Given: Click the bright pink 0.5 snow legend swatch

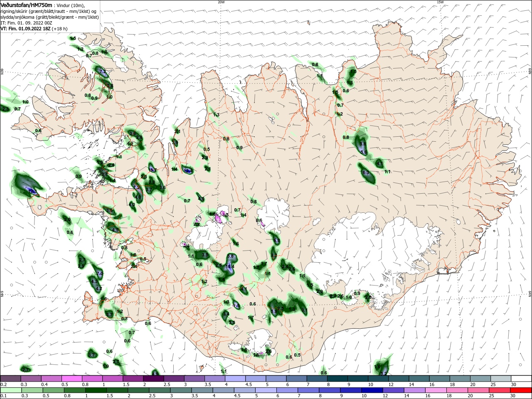Looking at the screenshot, I should (72, 379).
